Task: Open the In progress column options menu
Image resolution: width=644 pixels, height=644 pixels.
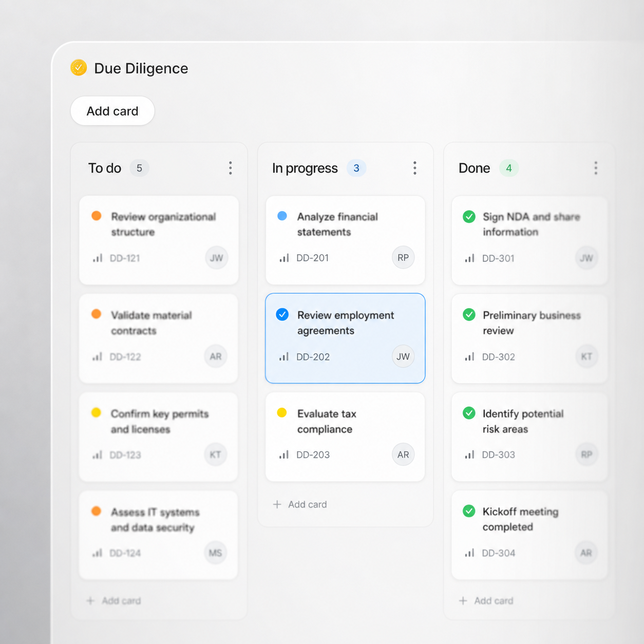Action: (414, 168)
